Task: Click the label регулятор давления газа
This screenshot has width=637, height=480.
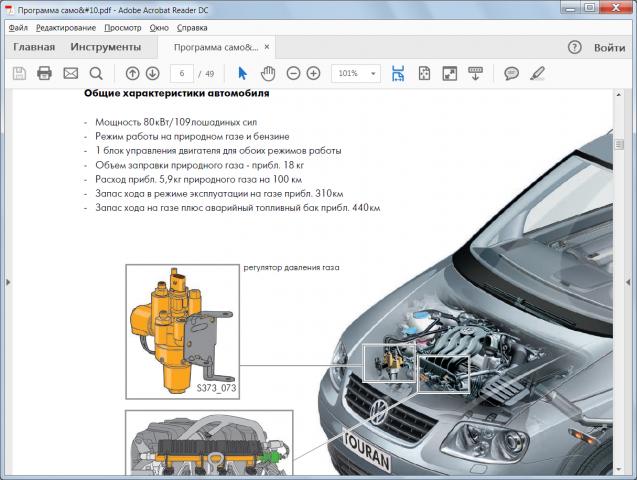Action: click(291, 268)
